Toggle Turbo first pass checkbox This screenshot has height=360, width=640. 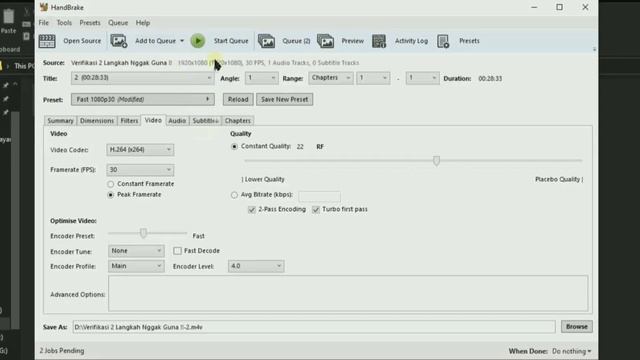click(316, 209)
